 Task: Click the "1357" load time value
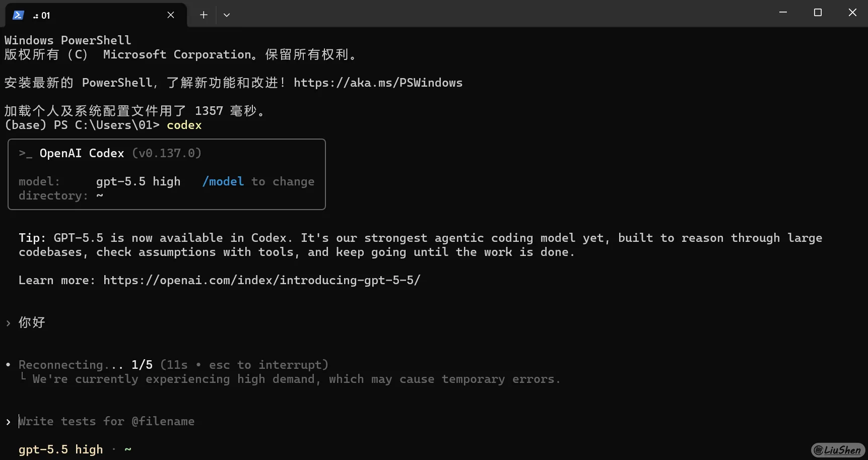coord(209,111)
